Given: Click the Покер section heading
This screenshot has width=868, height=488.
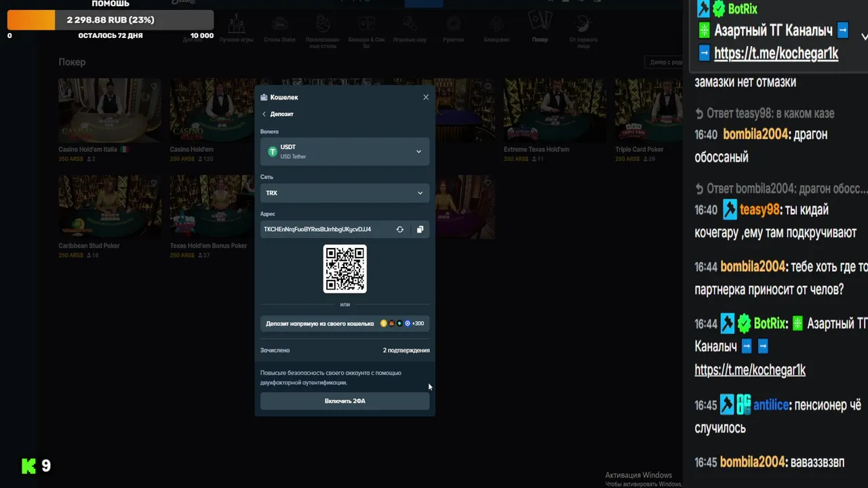Looking at the screenshot, I should (72, 62).
